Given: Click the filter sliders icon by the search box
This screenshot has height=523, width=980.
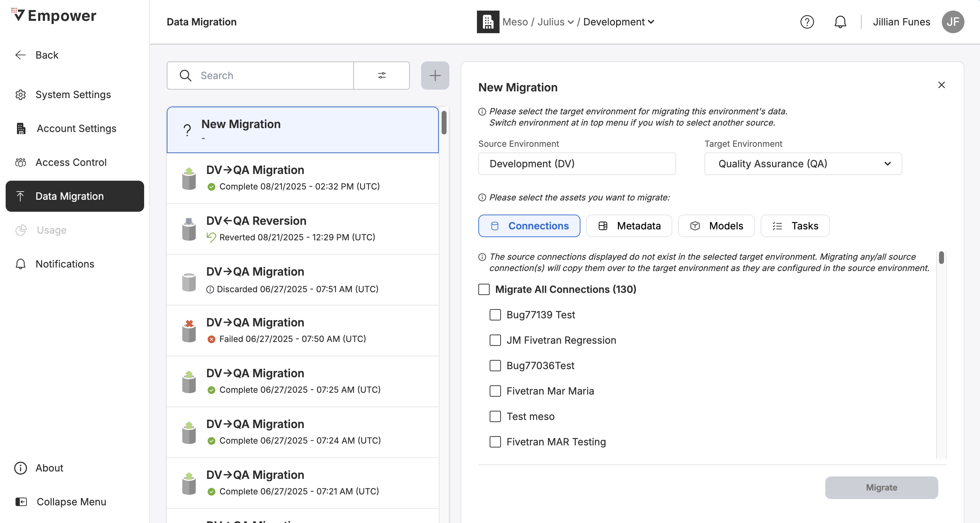Looking at the screenshot, I should click(382, 75).
